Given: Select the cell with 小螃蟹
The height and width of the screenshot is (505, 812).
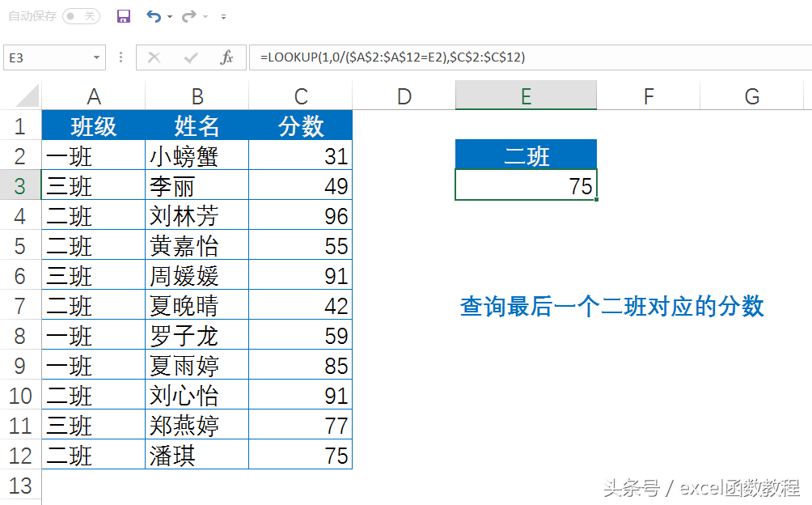Looking at the screenshot, I should click(x=197, y=155).
